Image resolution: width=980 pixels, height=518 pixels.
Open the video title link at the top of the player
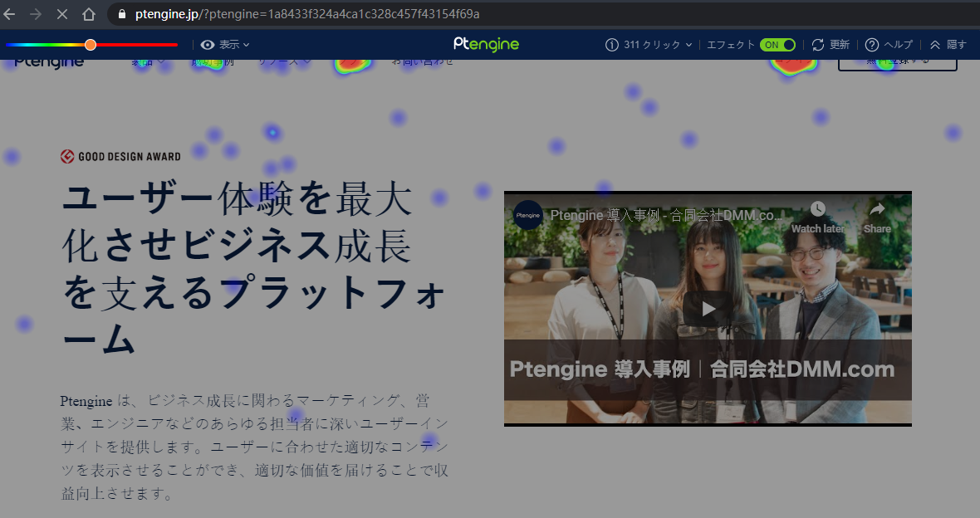coord(666,215)
